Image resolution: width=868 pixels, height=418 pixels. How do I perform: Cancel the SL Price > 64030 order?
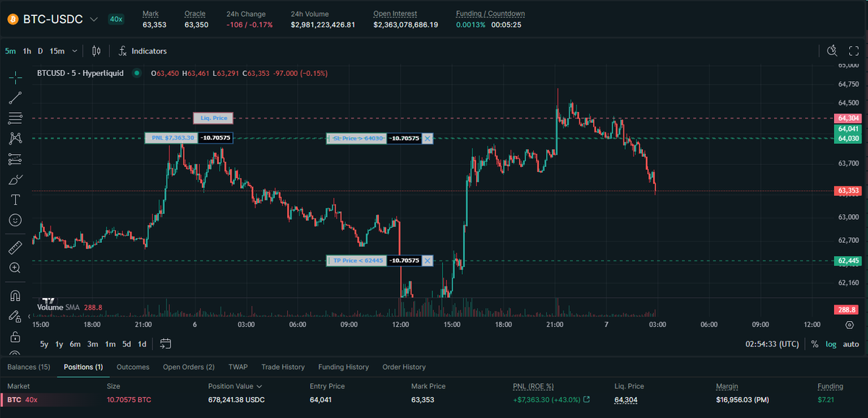(x=427, y=138)
